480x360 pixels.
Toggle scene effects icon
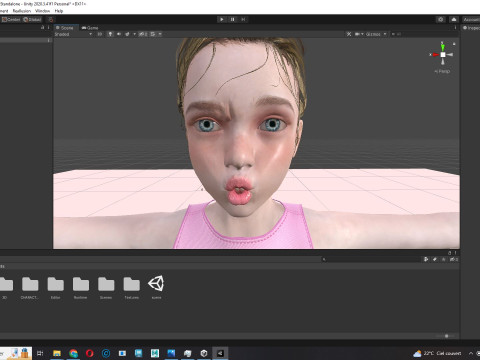[127, 34]
